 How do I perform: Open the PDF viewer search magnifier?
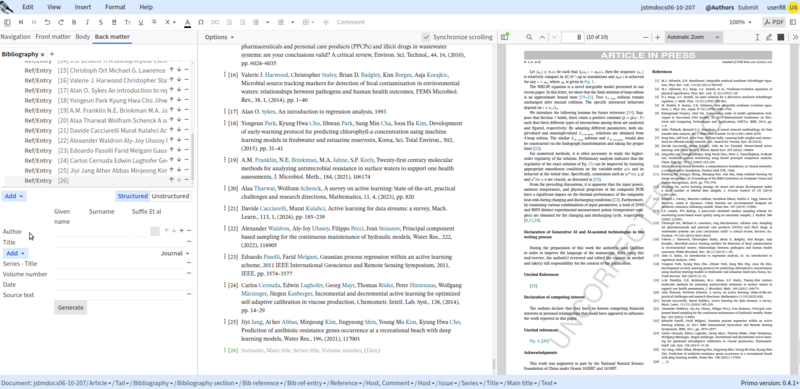pyautogui.click(x=529, y=37)
